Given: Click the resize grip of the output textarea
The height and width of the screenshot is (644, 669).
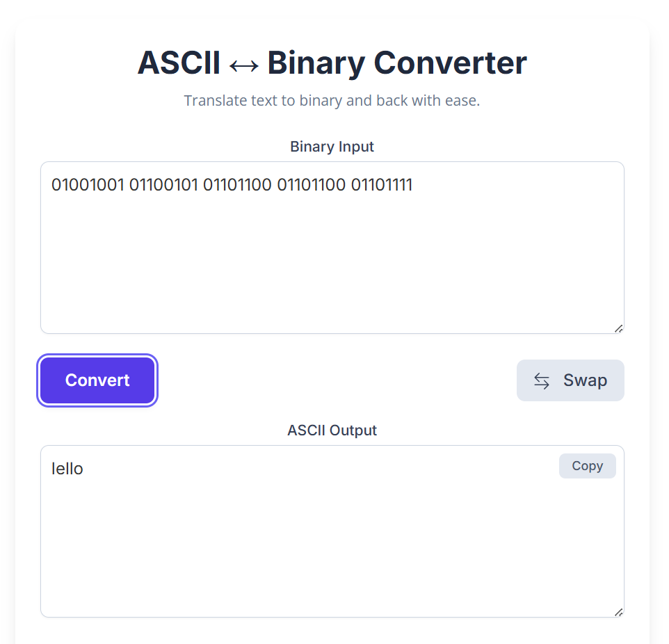Looking at the screenshot, I should [x=618, y=612].
